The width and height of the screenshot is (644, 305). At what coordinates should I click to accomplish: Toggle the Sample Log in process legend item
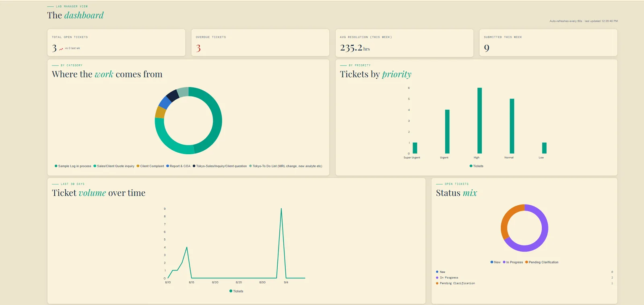73,166
